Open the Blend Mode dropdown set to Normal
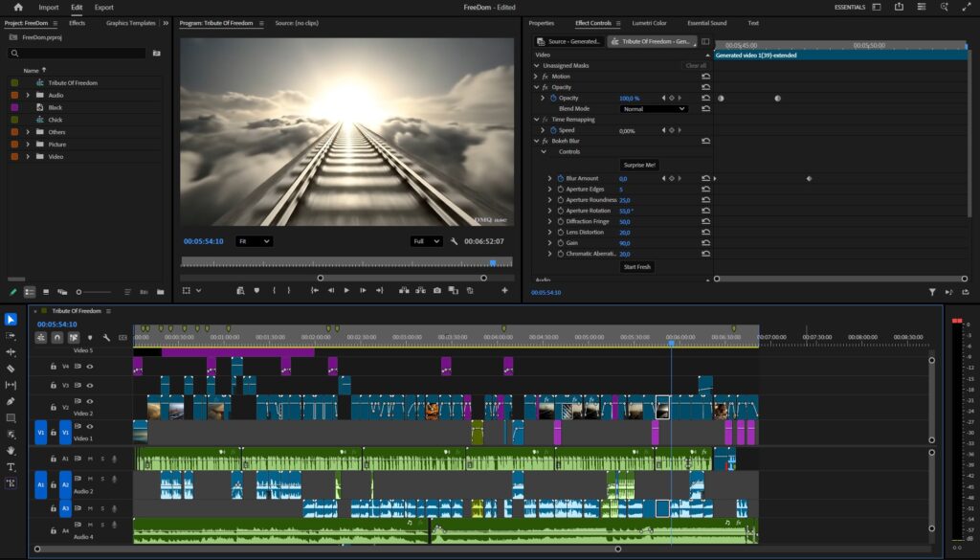 [x=654, y=109]
